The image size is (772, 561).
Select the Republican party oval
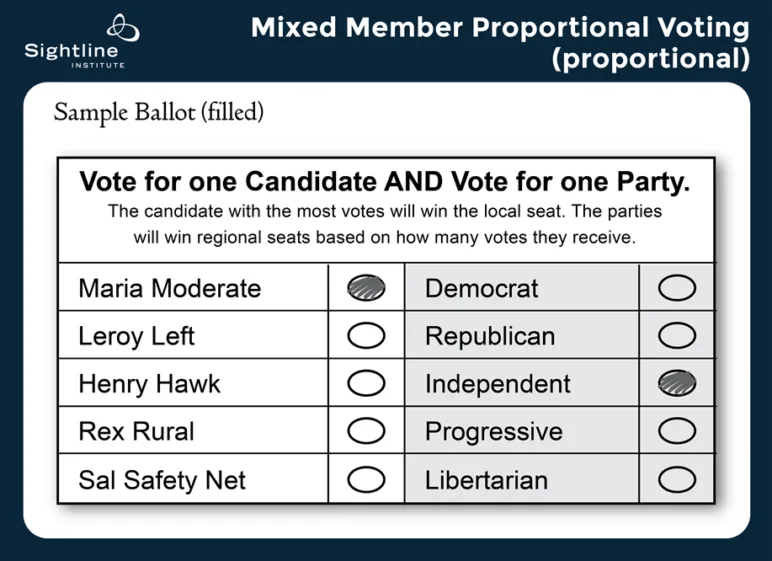tap(677, 336)
